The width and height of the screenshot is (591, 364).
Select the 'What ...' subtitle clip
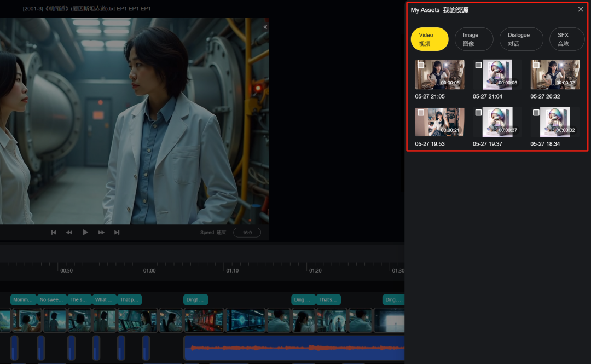(104, 299)
